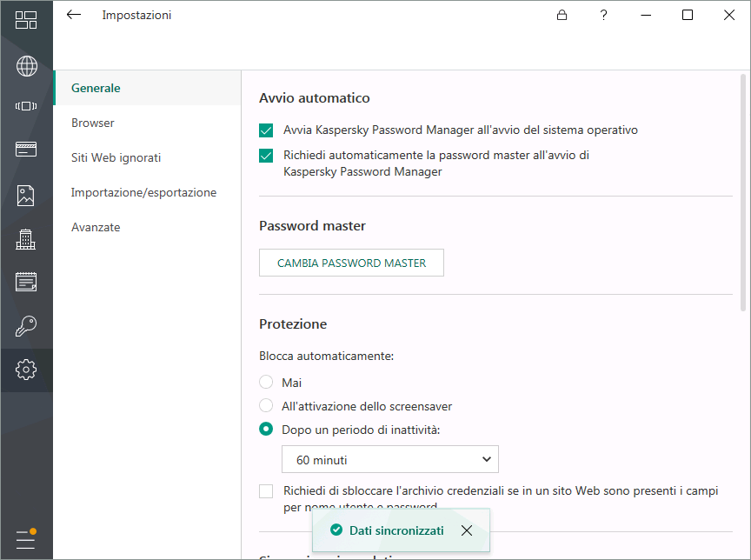Open Importazione/esportazione settings section

[x=143, y=192]
